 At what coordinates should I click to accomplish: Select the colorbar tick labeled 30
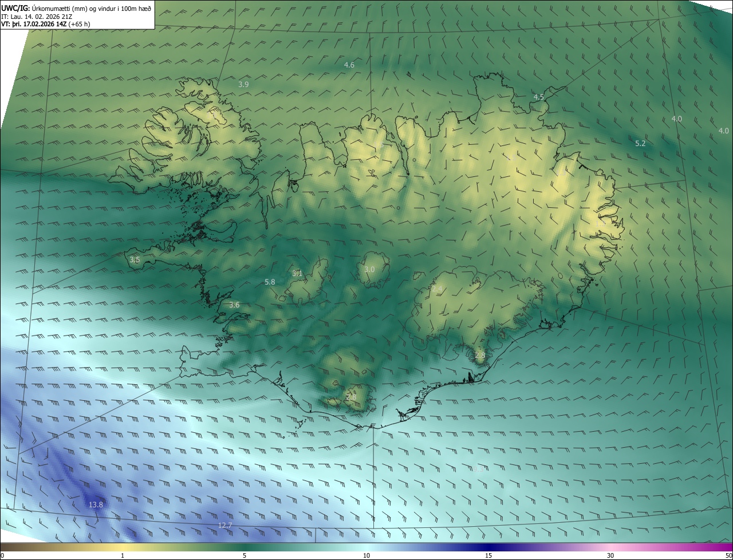click(x=610, y=555)
